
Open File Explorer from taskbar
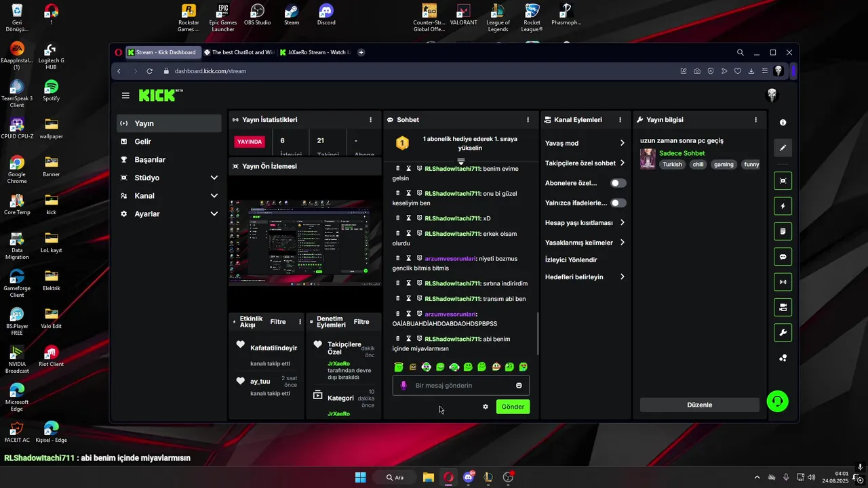tap(428, 477)
